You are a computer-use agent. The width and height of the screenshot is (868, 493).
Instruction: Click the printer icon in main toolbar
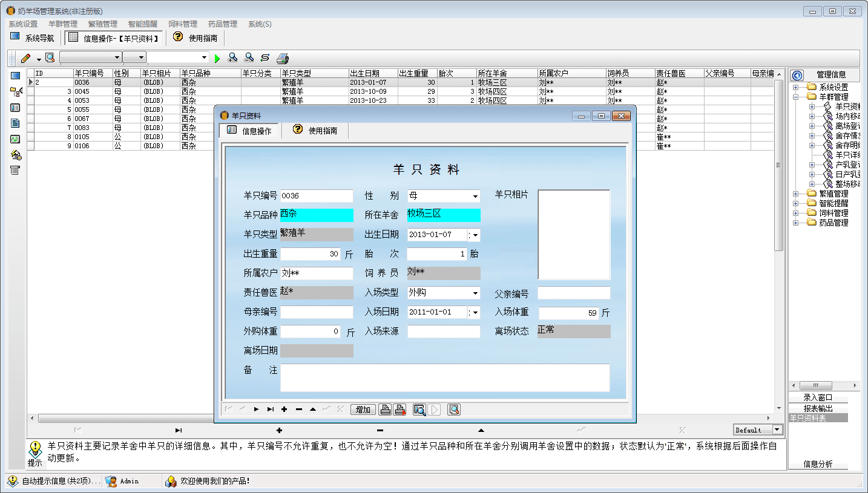[x=283, y=58]
